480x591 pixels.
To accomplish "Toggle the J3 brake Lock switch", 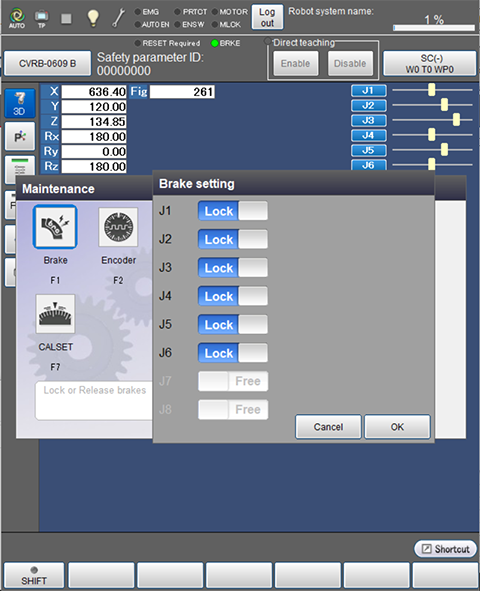I will click(233, 268).
